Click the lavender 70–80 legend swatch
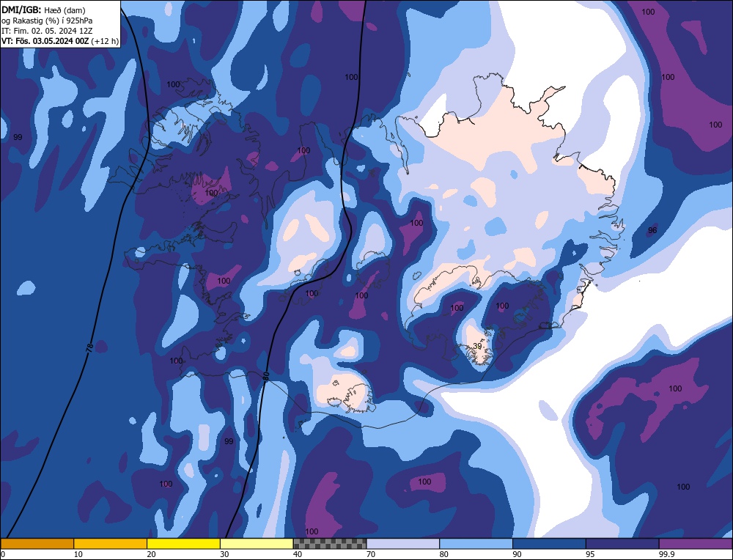The height and width of the screenshot is (560, 733). pos(403,544)
